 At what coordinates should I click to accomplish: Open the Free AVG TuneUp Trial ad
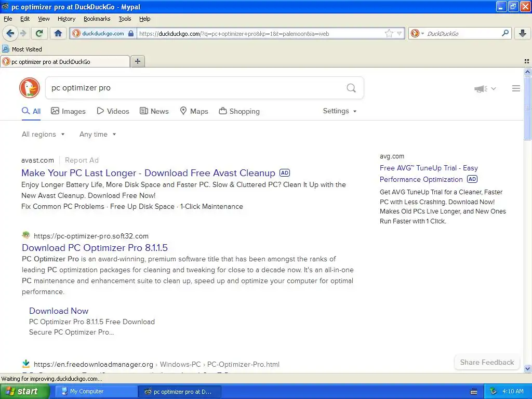[x=429, y=174]
